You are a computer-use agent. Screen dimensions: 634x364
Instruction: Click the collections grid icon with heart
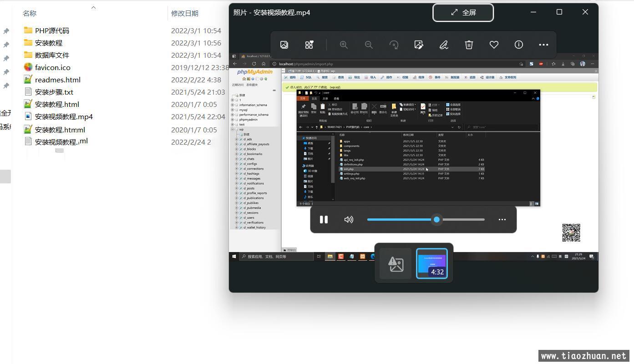309,45
